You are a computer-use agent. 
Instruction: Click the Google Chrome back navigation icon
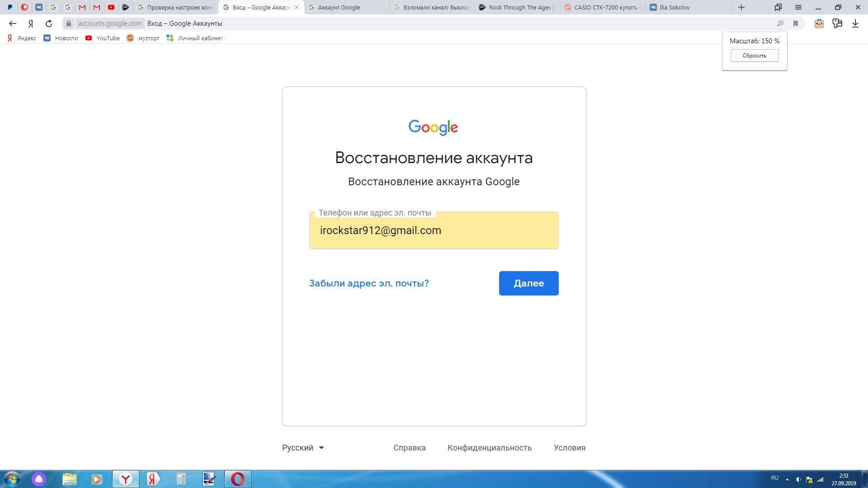click(x=13, y=23)
